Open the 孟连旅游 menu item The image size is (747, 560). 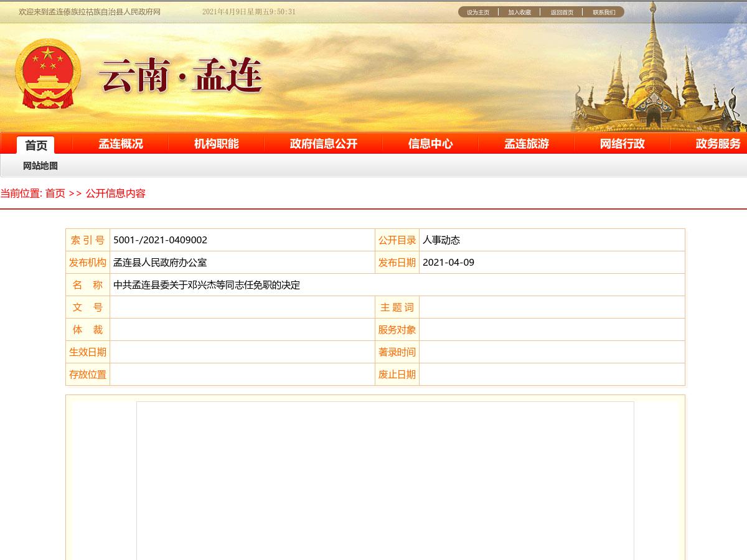pyautogui.click(x=527, y=144)
